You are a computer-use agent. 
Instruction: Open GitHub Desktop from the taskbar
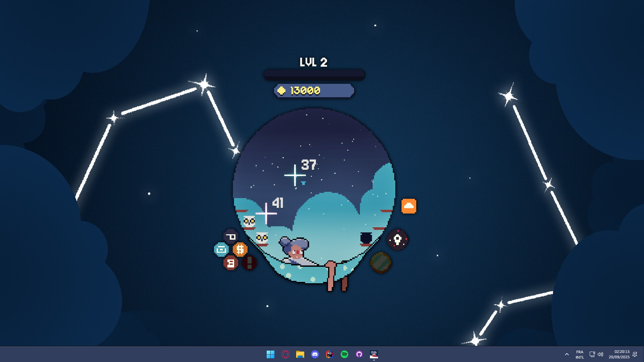[359, 354]
